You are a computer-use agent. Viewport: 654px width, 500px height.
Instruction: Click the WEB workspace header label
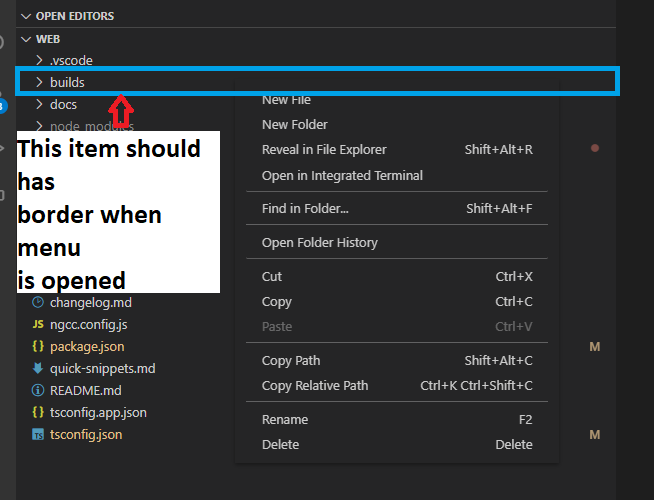click(48, 39)
